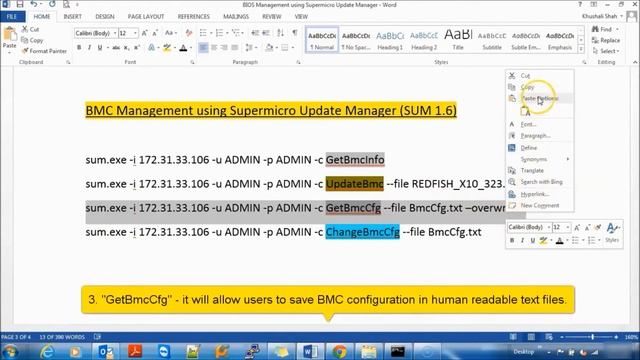Toggle Italic in the ribbon
This screenshot has width=640, height=360.
tap(89, 48)
